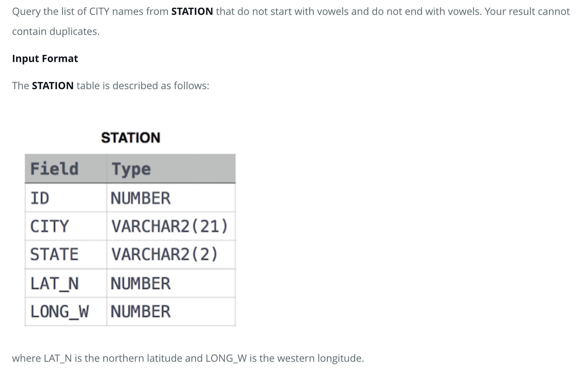Click the STATION table title above the table

pos(131,138)
